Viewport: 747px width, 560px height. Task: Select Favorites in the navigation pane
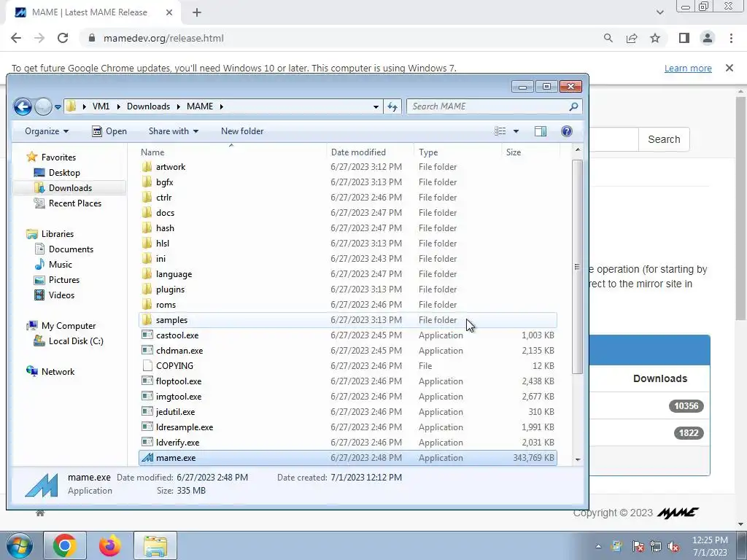pos(51,157)
